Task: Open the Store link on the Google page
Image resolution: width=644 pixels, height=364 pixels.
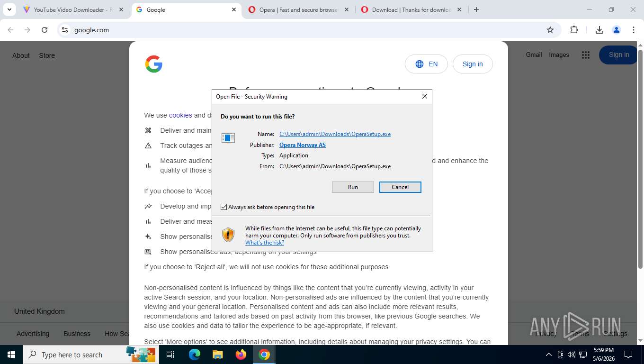Action: coord(47,55)
